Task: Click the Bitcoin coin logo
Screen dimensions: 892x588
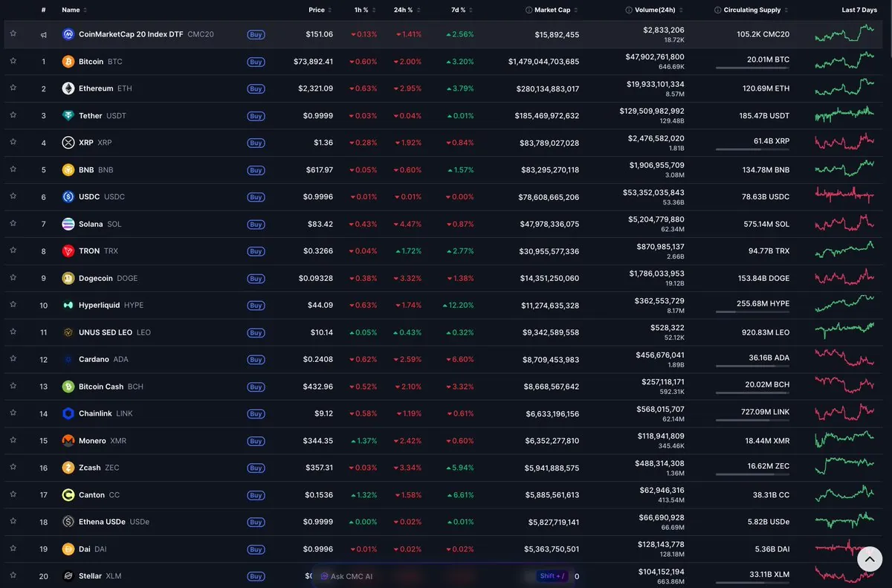Action: pos(68,62)
